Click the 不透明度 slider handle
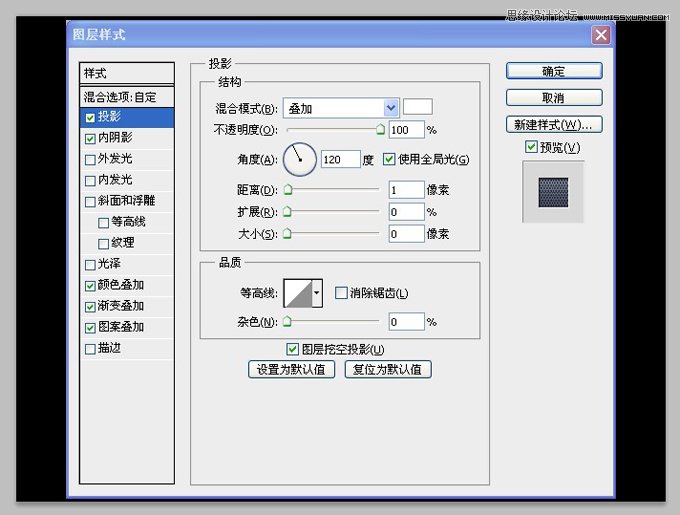 point(380,129)
